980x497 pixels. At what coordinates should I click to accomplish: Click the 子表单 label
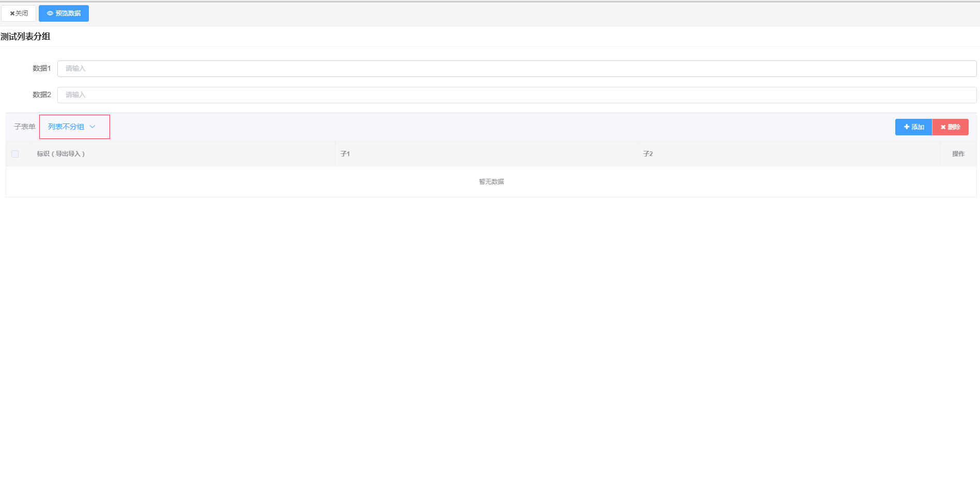tap(25, 127)
